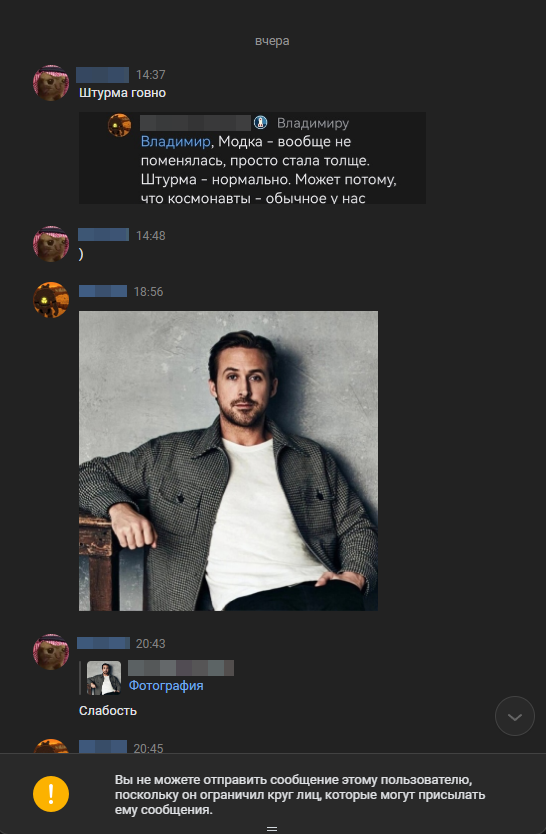Open the large photo of man in jacket

[x=228, y=461]
